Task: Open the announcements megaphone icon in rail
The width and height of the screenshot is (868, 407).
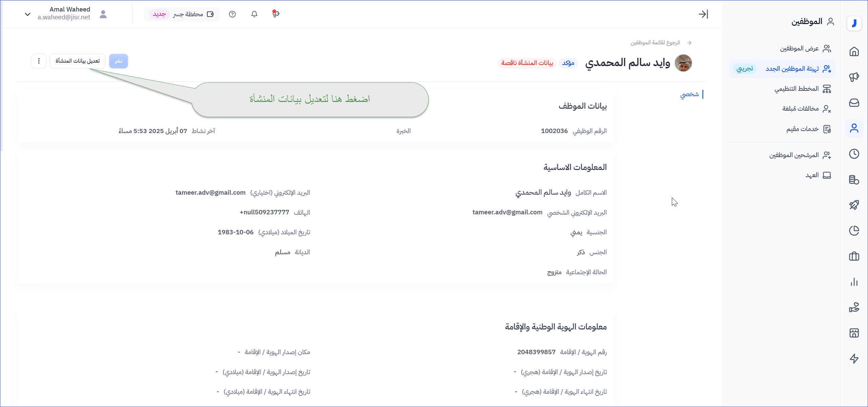Action: click(854, 77)
